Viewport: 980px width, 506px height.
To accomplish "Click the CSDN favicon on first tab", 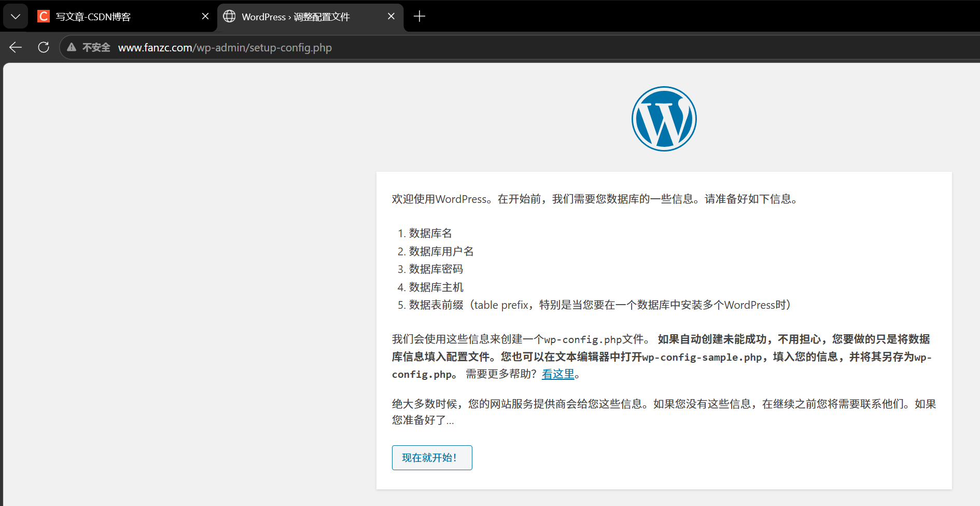I will click(x=44, y=17).
